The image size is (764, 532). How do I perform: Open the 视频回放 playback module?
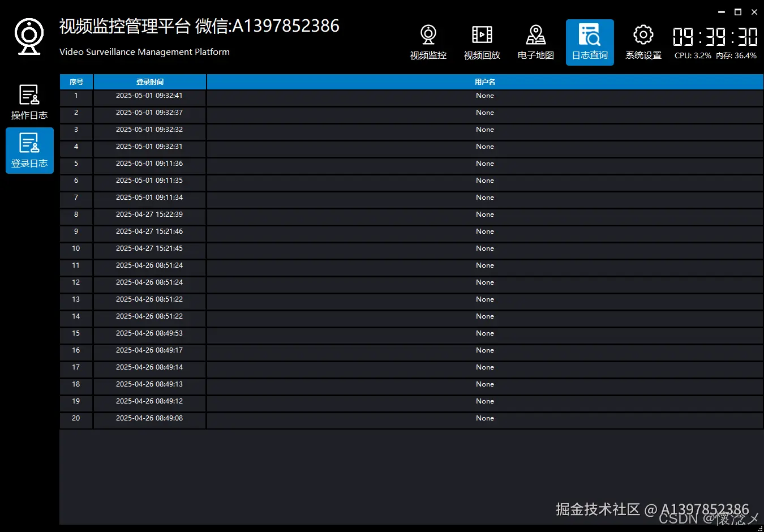click(x=482, y=42)
